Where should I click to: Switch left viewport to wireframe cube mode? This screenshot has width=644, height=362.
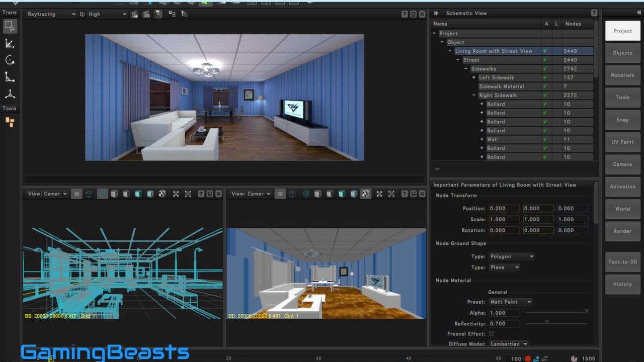(x=89, y=194)
